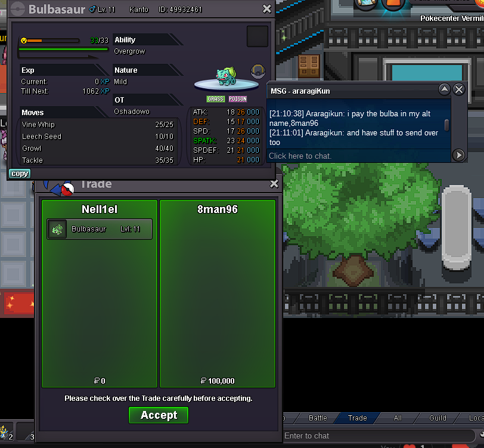
Task: Click the Pokecenter Vermilion location label
Action: click(452, 18)
